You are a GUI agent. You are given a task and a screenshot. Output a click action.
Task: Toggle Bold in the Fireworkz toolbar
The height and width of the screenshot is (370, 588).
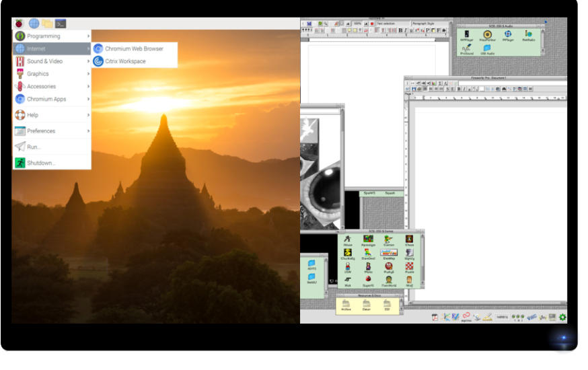point(458,89)
